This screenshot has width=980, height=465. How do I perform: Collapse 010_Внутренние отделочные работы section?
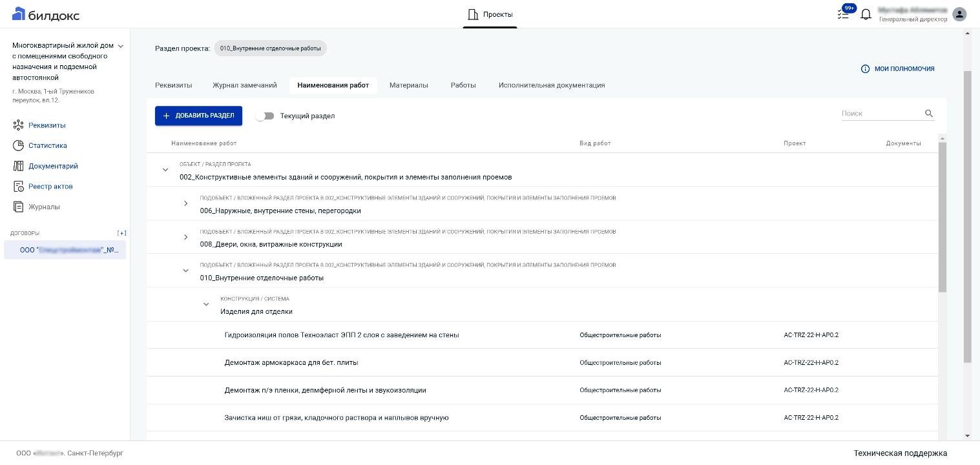pos(186,271)
